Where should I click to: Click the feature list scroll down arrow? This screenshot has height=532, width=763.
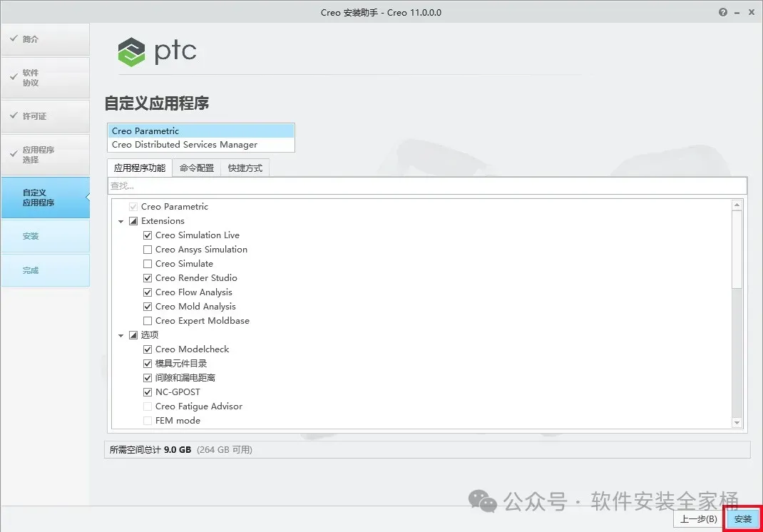click(737, 422)
